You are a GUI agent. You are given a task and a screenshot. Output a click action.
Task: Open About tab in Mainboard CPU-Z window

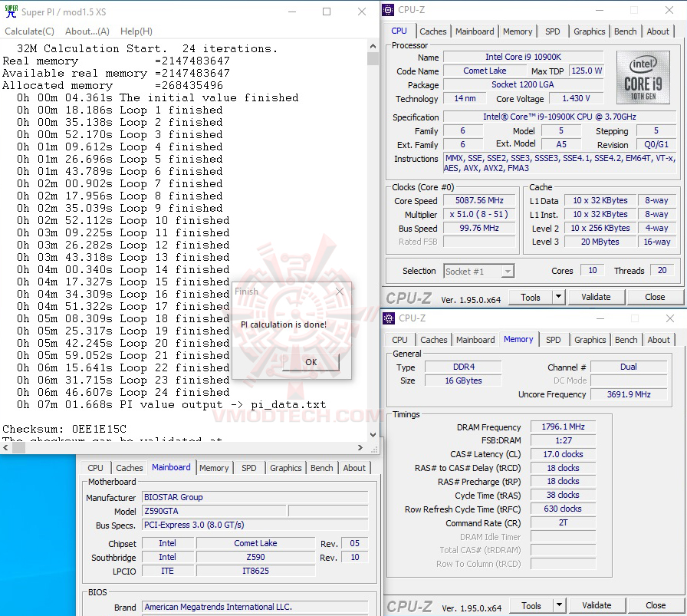[x=354, y=468]
